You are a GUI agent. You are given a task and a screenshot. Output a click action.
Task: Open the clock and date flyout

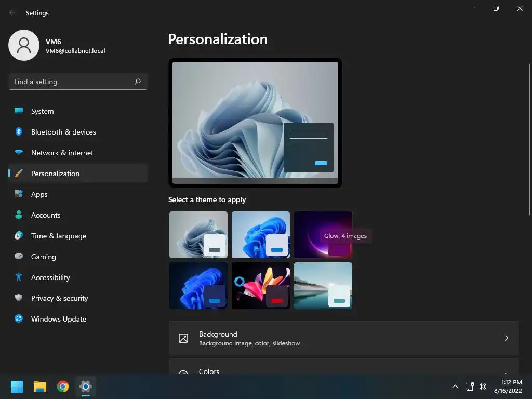click(x=508, y=387)
